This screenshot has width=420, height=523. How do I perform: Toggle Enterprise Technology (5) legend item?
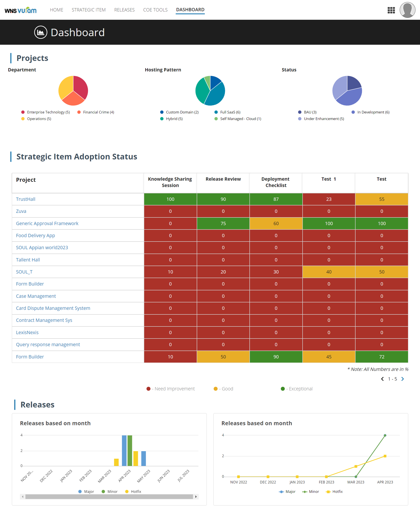pyautogui.click(x=46, y=112)
